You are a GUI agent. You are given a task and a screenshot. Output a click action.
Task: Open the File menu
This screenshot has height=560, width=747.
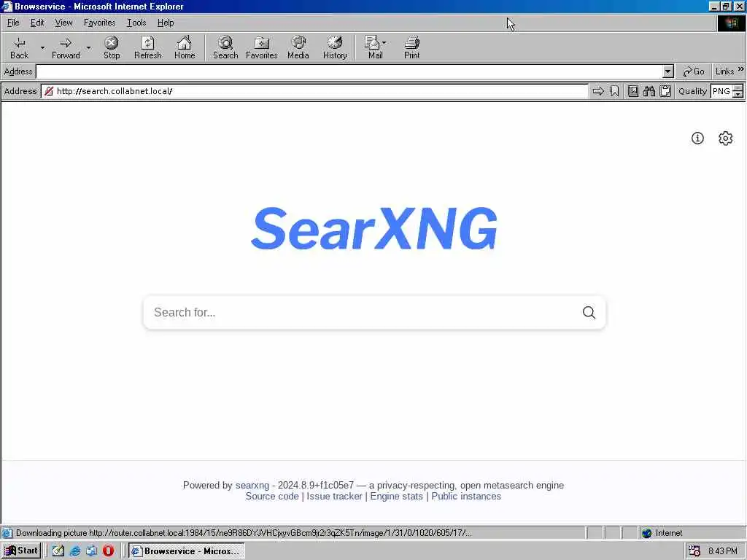click(13, 23)
